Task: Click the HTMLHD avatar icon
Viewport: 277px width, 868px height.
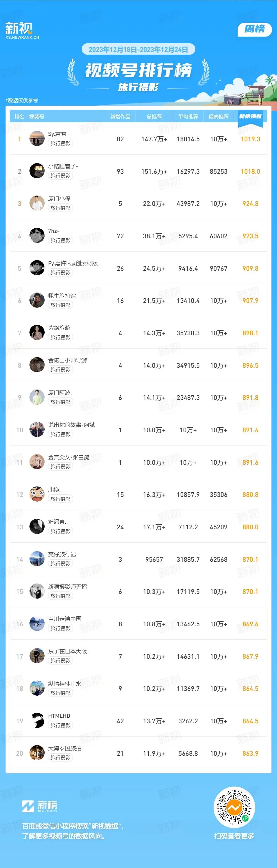Action: click(37, 721)
